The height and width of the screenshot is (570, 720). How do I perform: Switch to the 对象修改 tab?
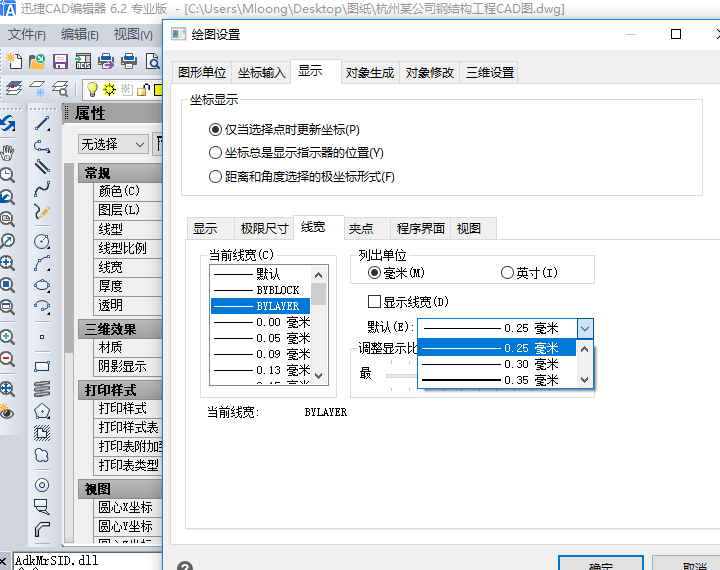(429, 73)
